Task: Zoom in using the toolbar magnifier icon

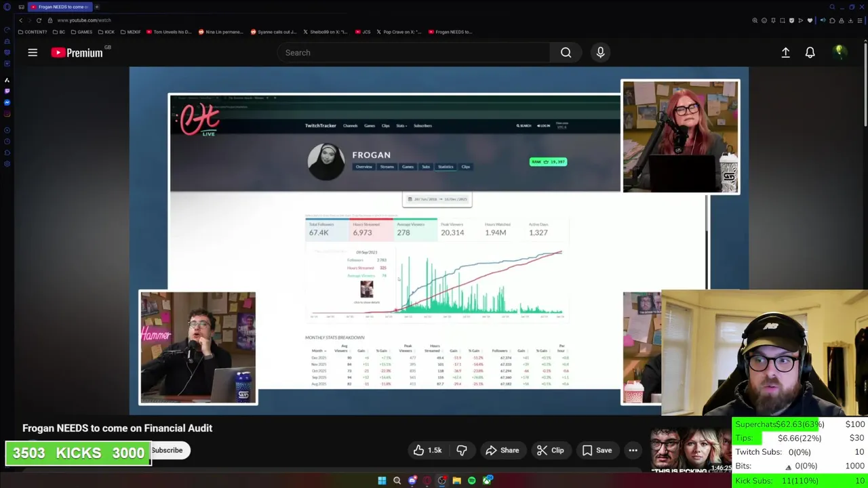Action: [755, 20]
